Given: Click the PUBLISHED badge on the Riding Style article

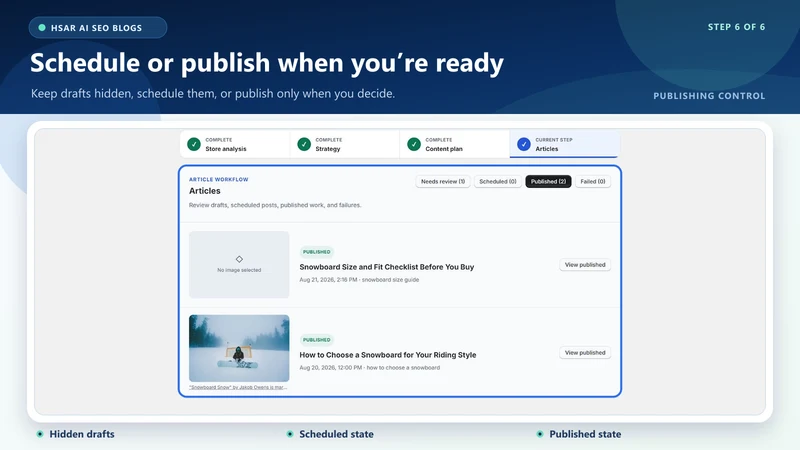Looking at the screenshot, I should coord(316,340).
